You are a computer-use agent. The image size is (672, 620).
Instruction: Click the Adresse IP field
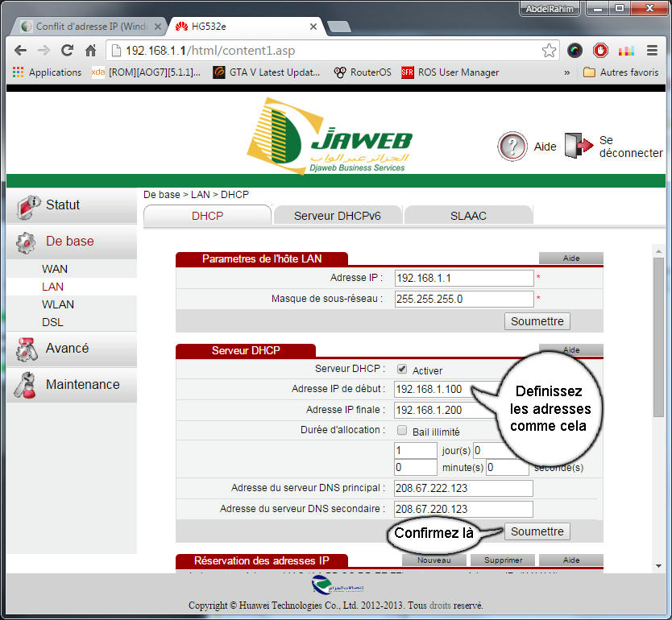tap(464, 279)
